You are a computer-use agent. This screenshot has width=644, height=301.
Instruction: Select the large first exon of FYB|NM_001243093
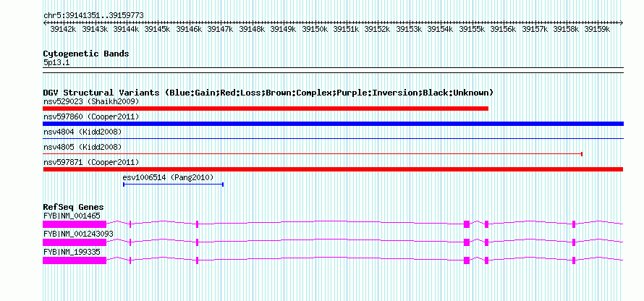point(75,242)
